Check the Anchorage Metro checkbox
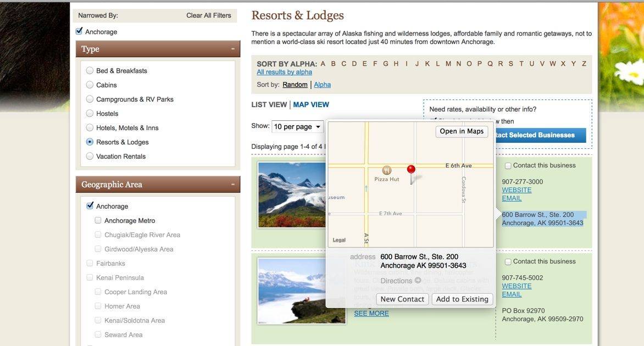644x346 pixels. pyautogui.click(x=98, y=220)
